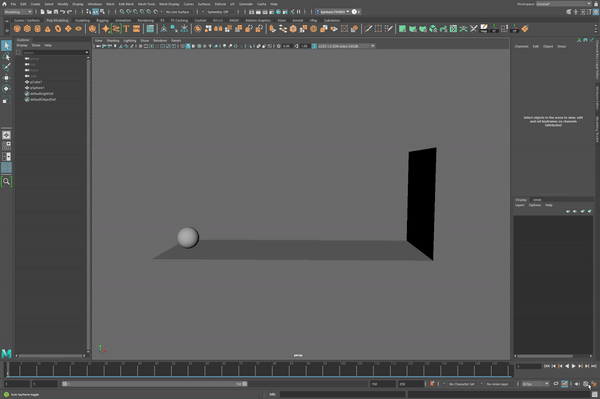This screenshot has height=399, width=600.
Task: Click Play forwards button
Action: point(574,366)
